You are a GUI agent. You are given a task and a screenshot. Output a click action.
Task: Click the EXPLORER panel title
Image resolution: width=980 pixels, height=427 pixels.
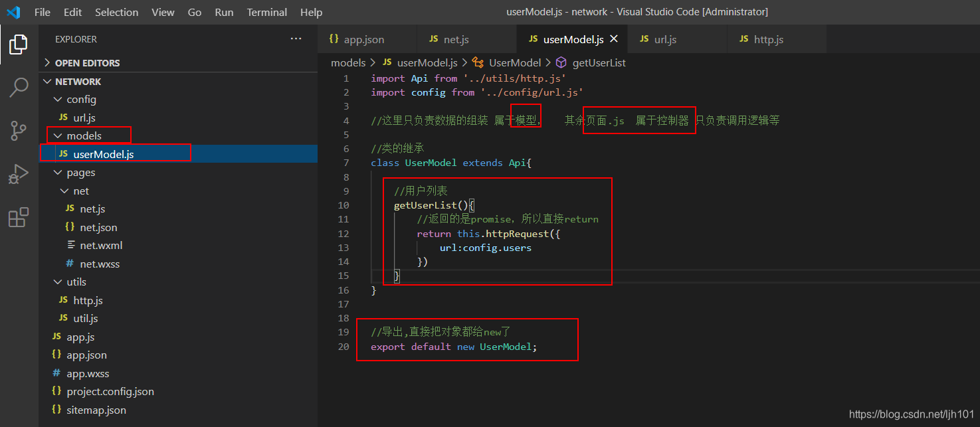76,39
